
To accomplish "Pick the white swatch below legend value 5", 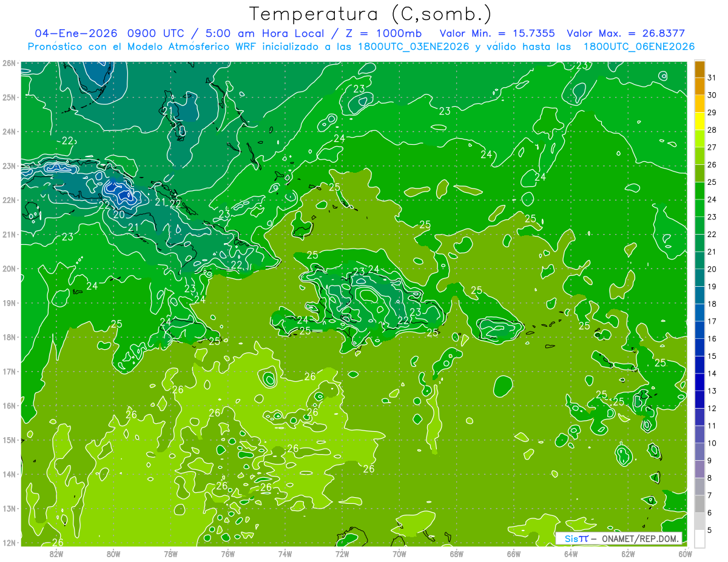I will tap(699, 539).
